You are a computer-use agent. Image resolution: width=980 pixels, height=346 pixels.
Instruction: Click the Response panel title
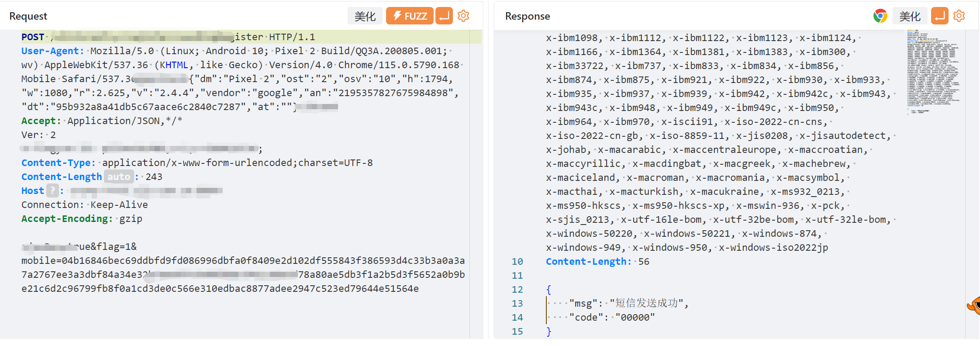pos(527,16)
